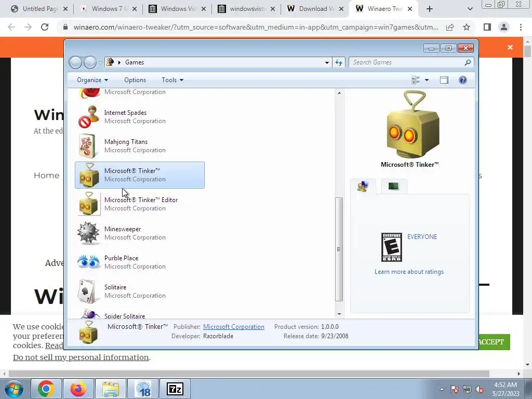Go back in Games Explorer
Viewport: 532px width, 399px height.
[75, 62]
